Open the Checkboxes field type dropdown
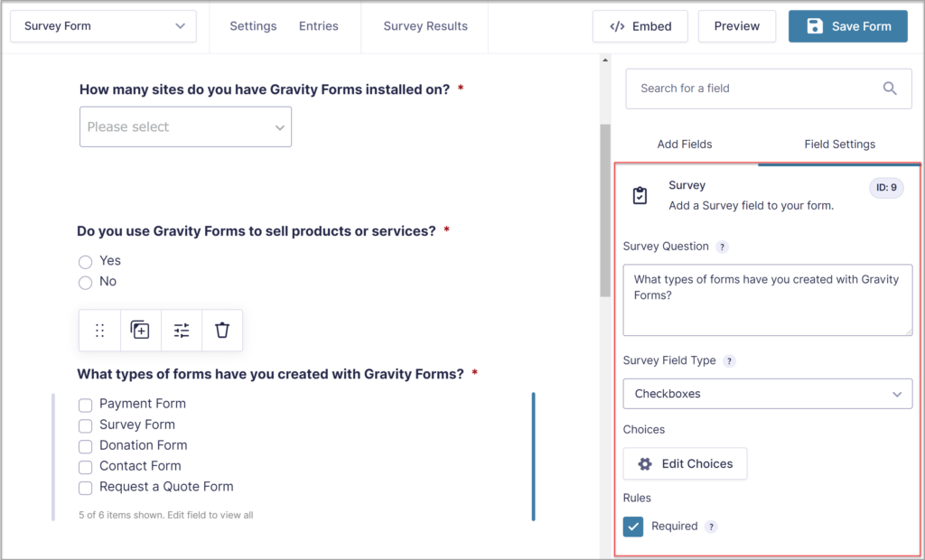The height and width of the screenshot is (560, 925). click(x=768, y=394)
